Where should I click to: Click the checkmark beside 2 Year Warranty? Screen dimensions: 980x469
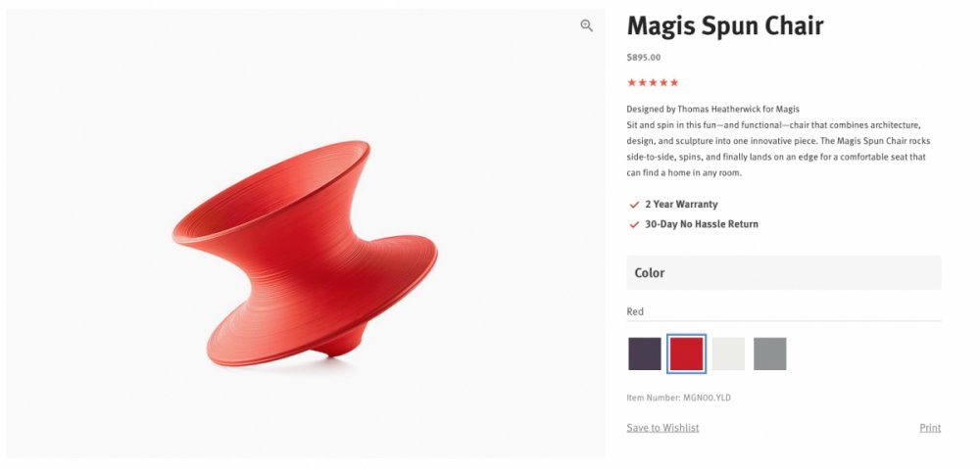coord(634,205)
